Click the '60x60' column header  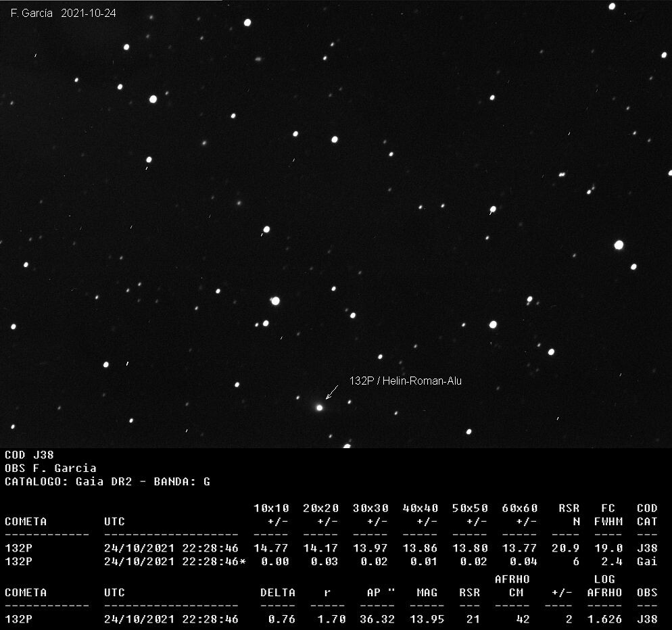(x=520, y=508)
